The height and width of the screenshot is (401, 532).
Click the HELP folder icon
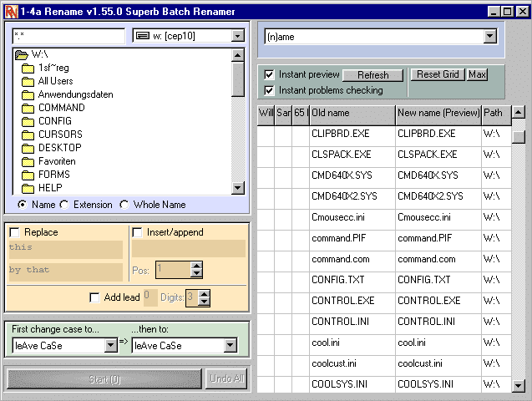tap(28, 188)
